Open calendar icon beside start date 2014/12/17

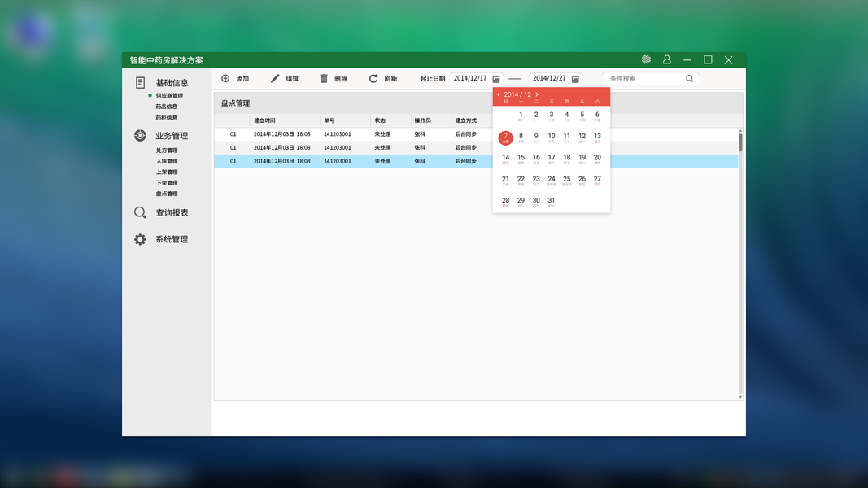496,79
